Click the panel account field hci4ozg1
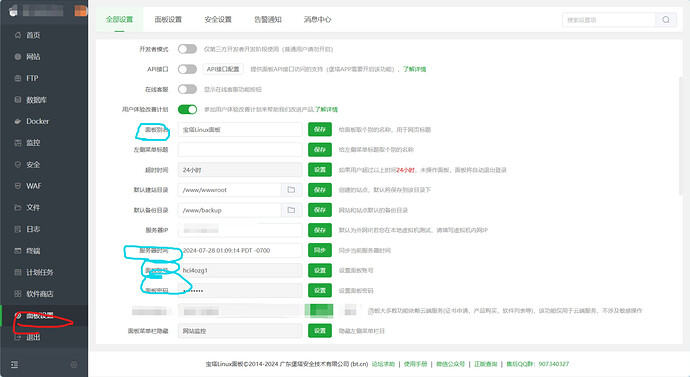Screen dimensions: 690x377 point(240,271)
